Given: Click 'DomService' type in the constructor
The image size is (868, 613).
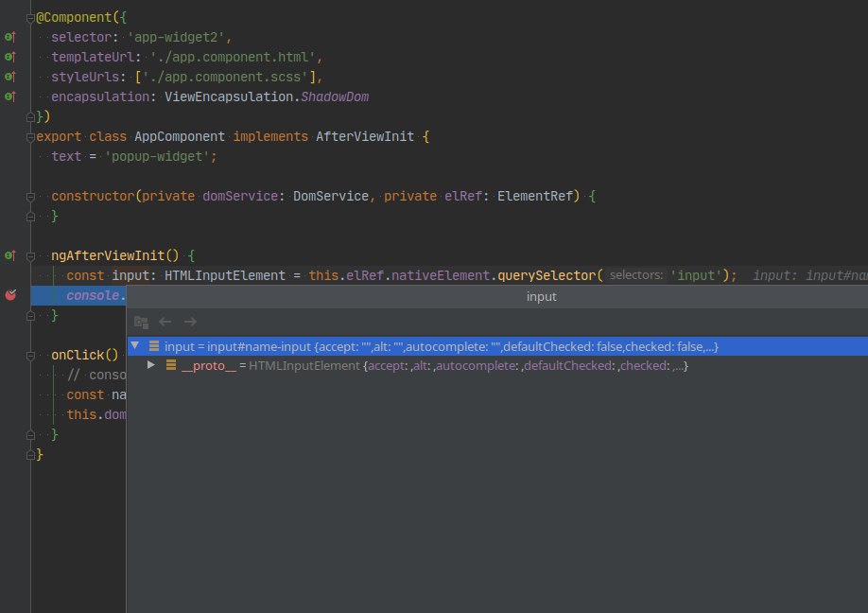Looking at the screenshot, I should [331, 196].
